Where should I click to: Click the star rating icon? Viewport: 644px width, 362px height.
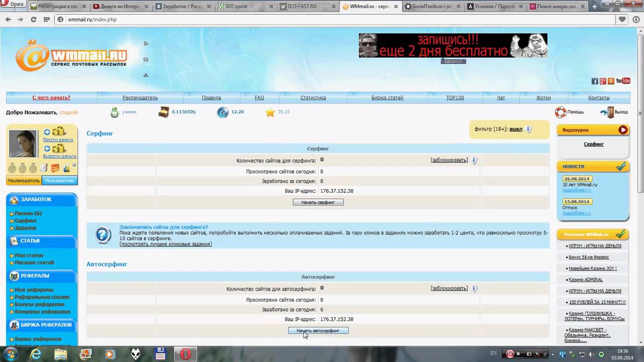pos(270,112)
